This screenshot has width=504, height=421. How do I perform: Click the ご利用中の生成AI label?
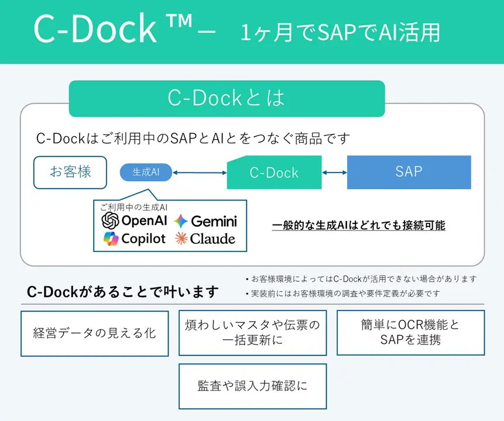pos(134,206)
